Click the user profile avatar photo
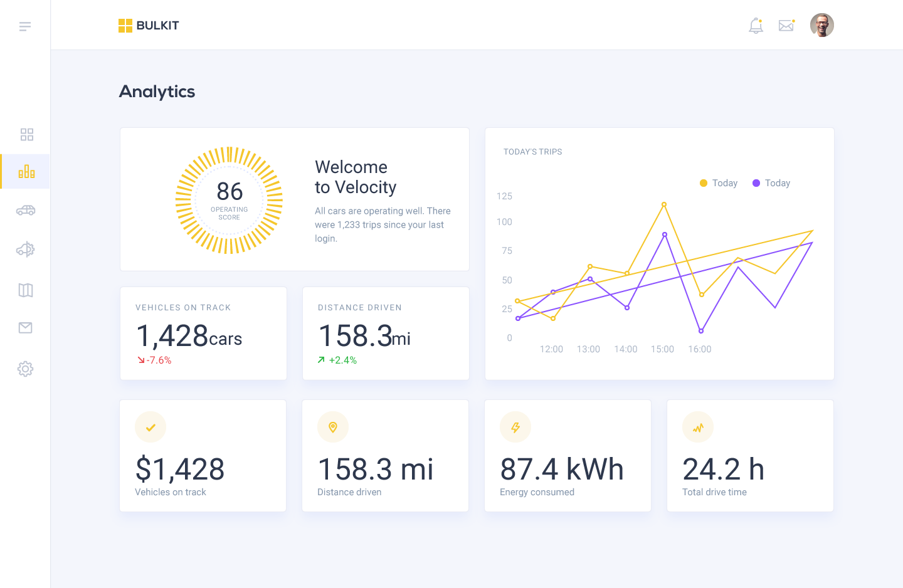Image resolution: width=903 pixels, height=588 pixels. click(821, 26)
